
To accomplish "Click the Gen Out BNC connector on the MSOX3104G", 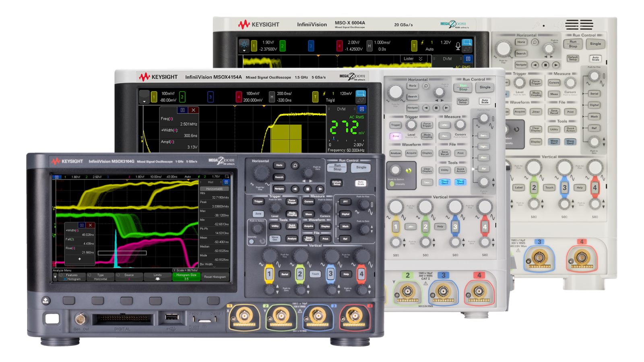I will [x=80, y=319].
